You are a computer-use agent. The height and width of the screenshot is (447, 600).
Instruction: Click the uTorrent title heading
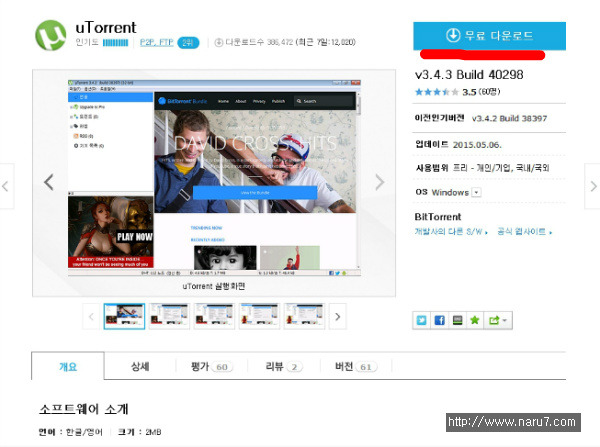tap(106, 28)
